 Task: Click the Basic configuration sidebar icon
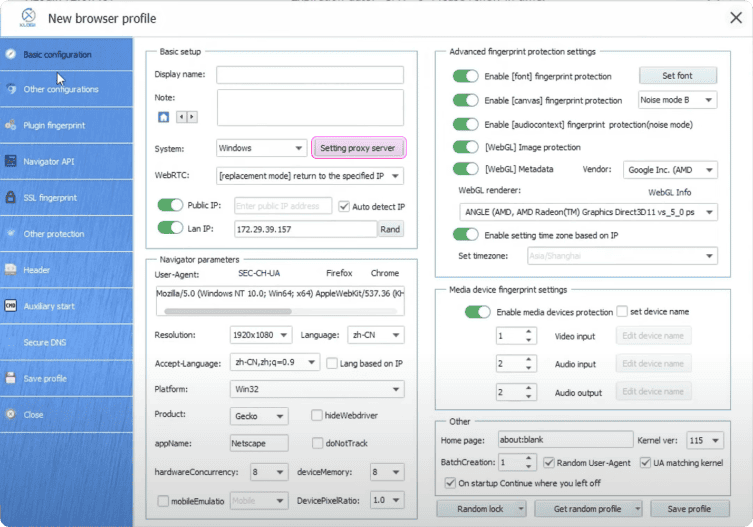(x=11, y=54)
